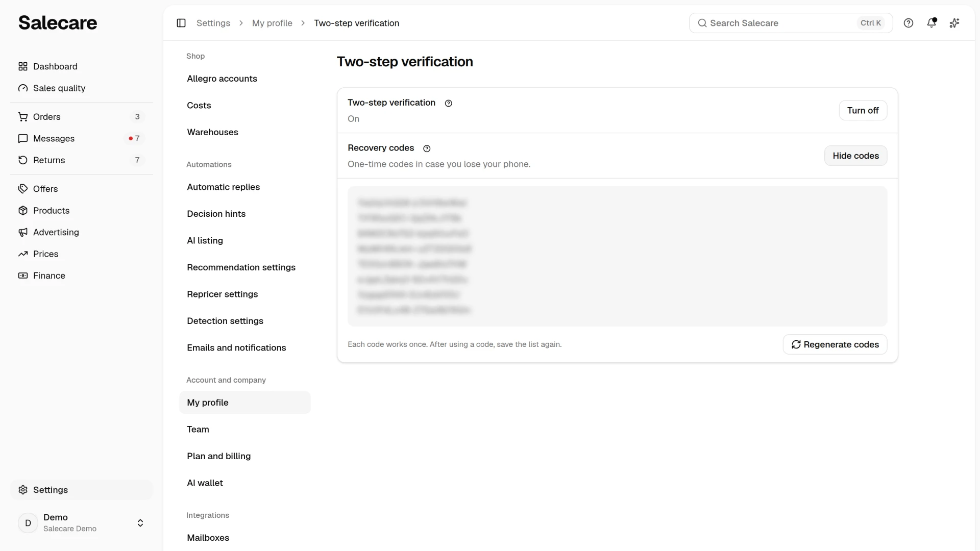Expand the Demo account switcher chevrons
Viewport: 980px width, 551px height.
tap(140, 523)
